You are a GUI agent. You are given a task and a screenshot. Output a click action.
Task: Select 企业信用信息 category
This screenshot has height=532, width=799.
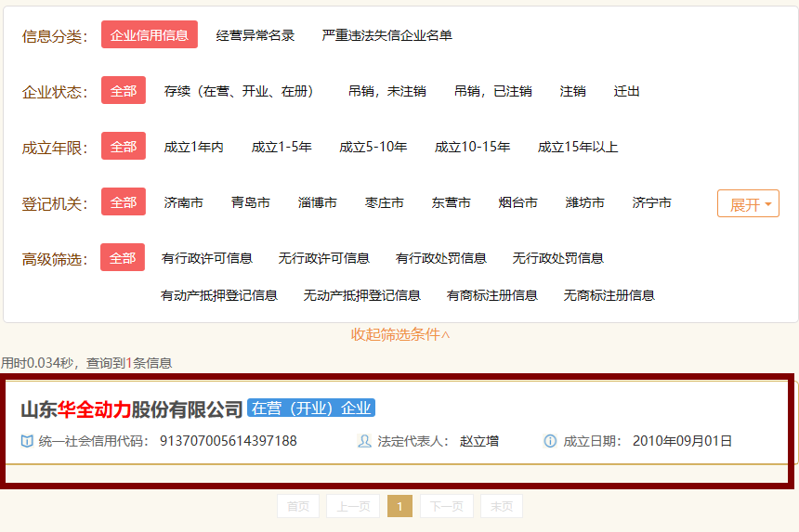tap(150, 34)
